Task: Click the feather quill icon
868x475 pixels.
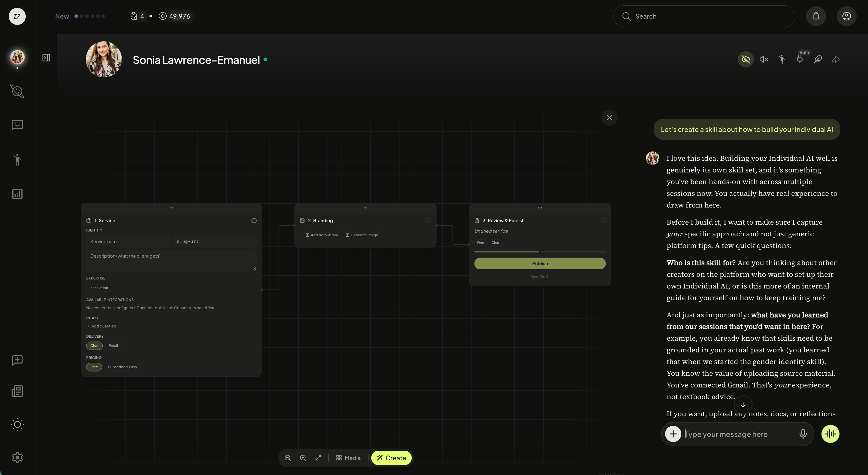Action: click(x=818, y=60)
